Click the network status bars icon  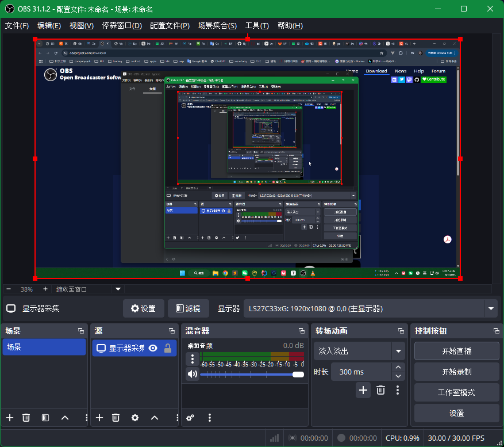[275, 438]
